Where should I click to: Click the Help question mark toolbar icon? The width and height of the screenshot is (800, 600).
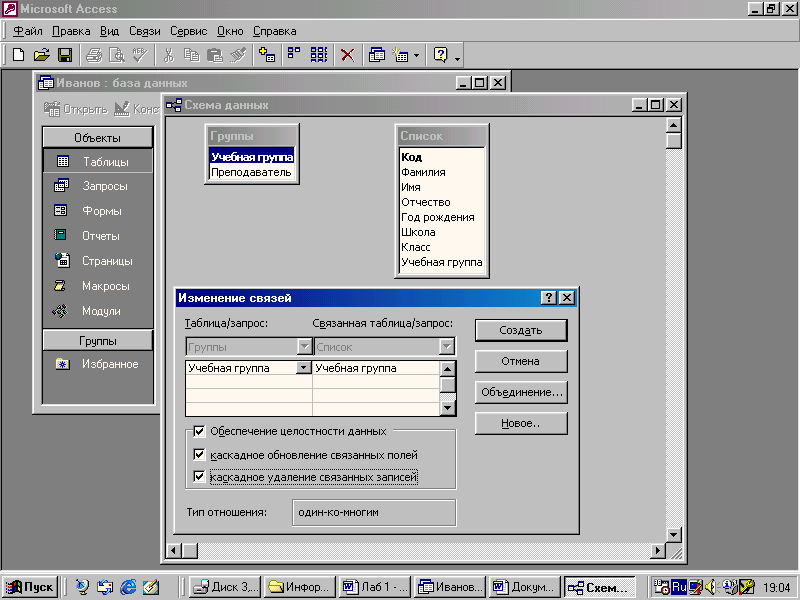pos(440,55)
